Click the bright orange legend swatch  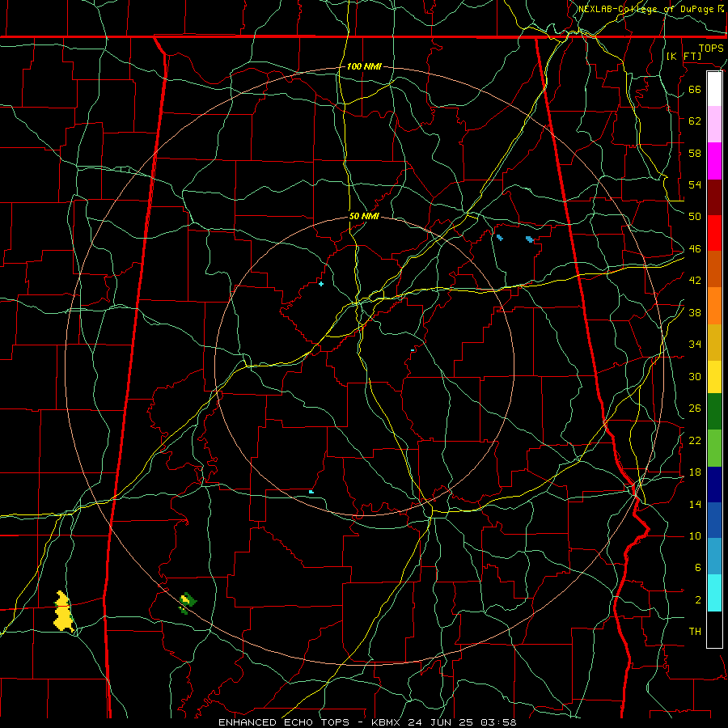click(x=714, y=305)
